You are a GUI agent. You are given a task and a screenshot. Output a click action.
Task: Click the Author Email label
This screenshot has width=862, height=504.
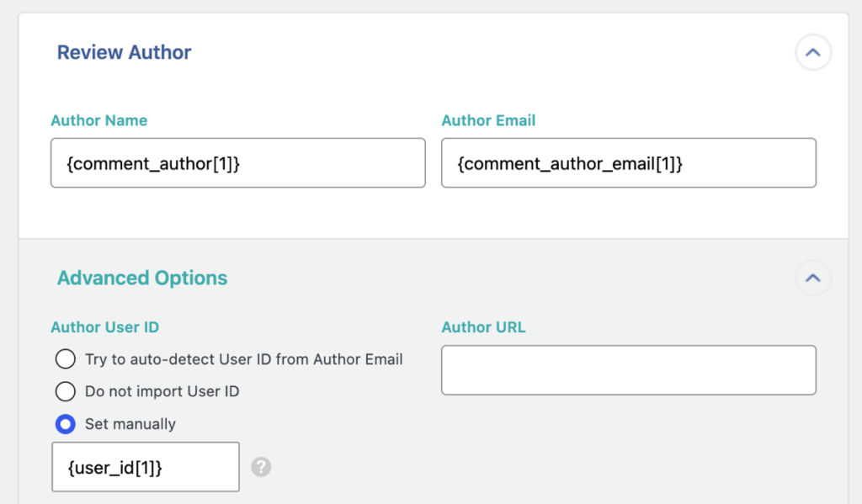click(488, 120)
